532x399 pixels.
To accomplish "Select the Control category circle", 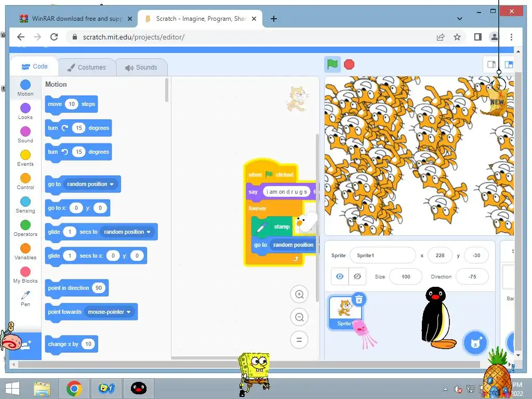I will 25,178.
